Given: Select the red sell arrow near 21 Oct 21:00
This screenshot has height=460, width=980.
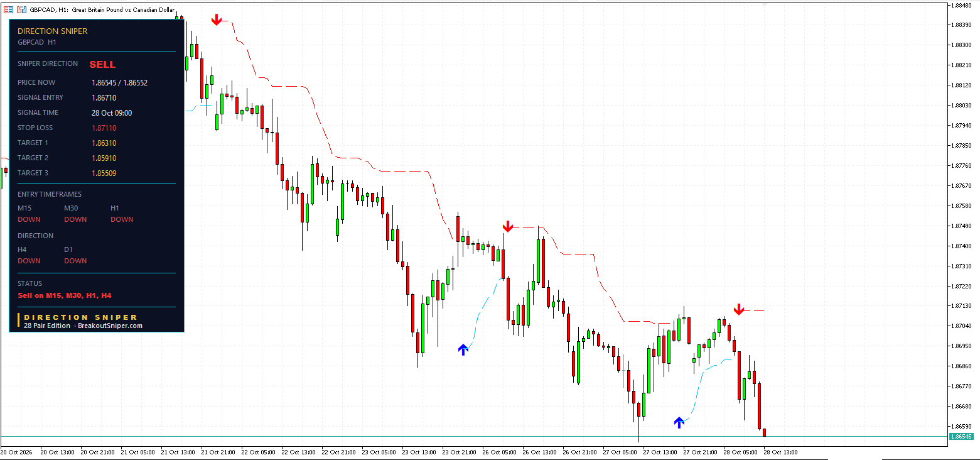Looking at the screenshot, I should tap(217, 20).
